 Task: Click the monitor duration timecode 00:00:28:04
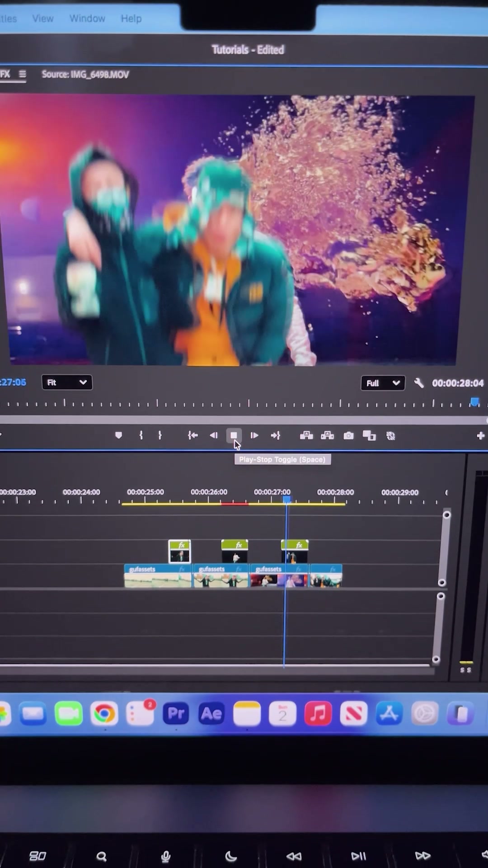(x=458, y=383)
